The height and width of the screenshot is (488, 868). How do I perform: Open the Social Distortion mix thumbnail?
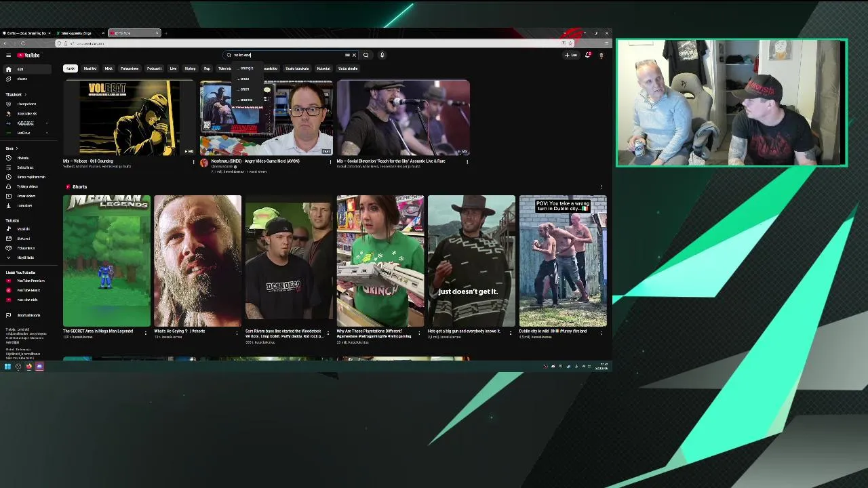click(x=403, y=118)
